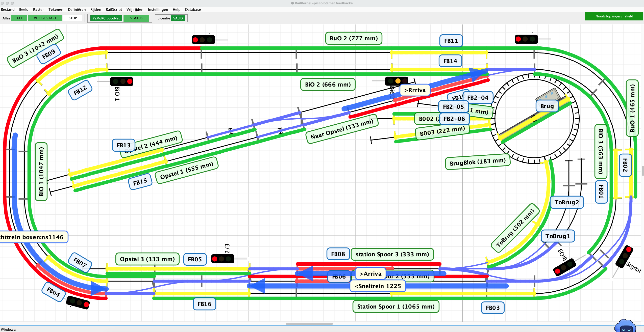Select block label BuO 2 (777 mm)
644x332 pixels.
[354, 38]
